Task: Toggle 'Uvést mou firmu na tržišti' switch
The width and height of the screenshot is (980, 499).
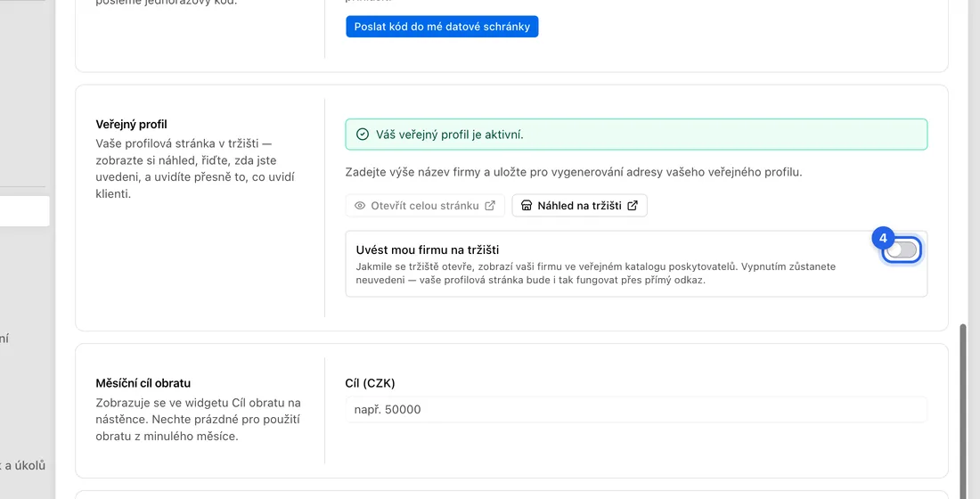Action: 902,250
